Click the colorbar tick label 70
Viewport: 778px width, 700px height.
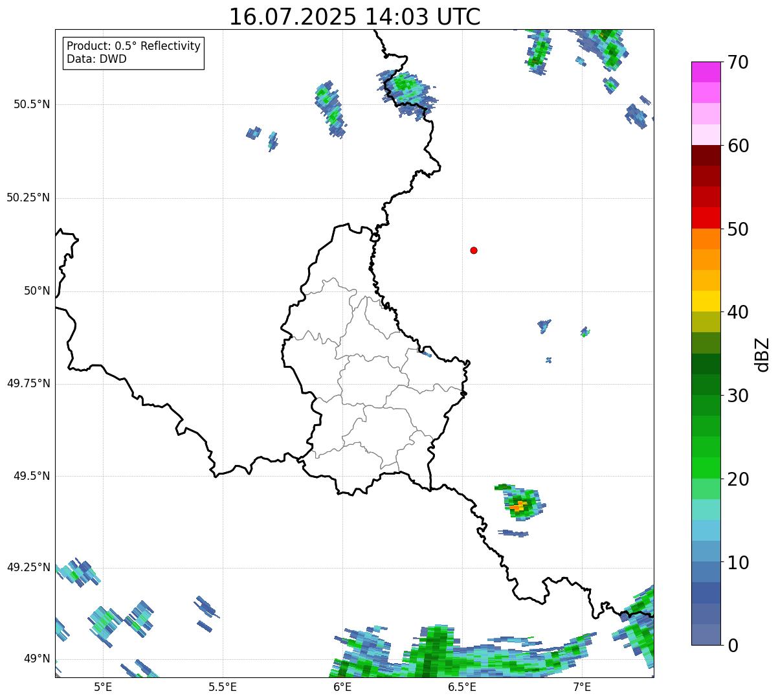click(x=738, y=62)
